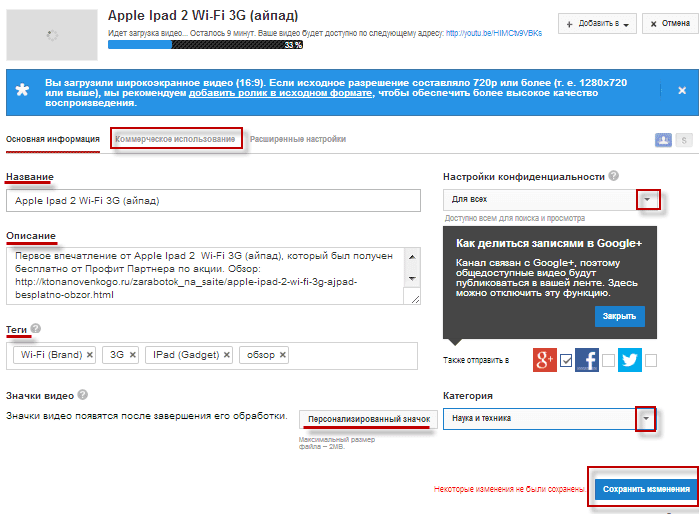Click the Twitter share icon
The width and height of the screenshot is (699, 514).
point(629,360)
